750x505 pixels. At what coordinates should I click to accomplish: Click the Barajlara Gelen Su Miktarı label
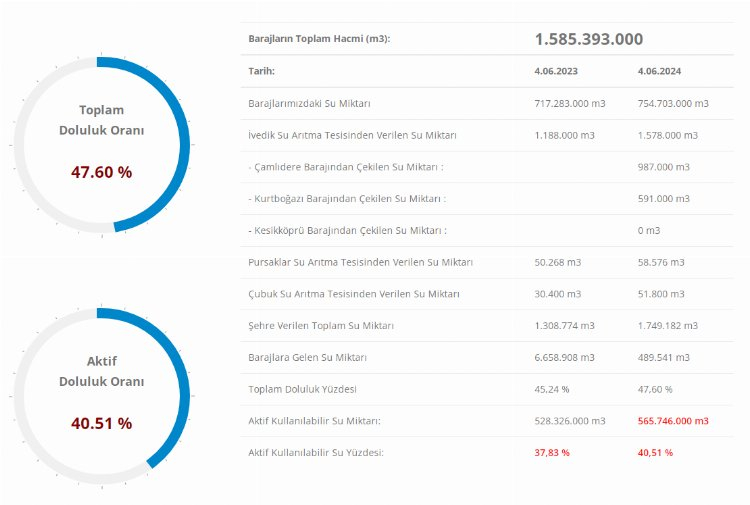pyautogui.click(x=307, y=357)
